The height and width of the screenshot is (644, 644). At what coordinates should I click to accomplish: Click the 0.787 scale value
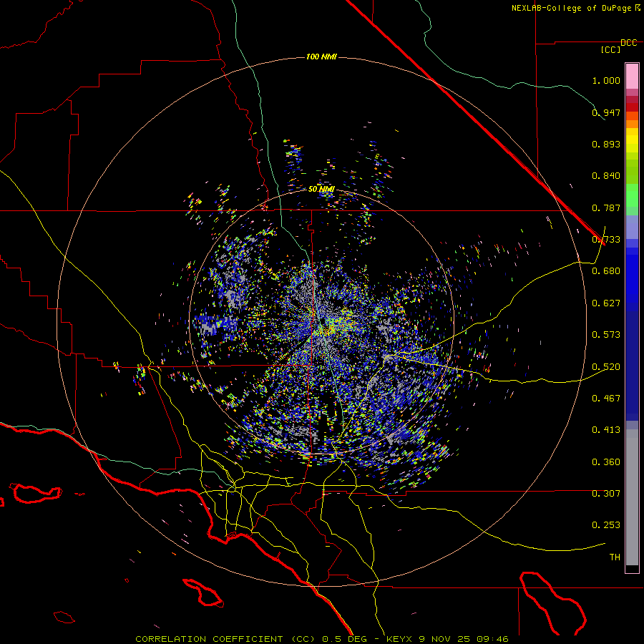[x=606, y=208]
